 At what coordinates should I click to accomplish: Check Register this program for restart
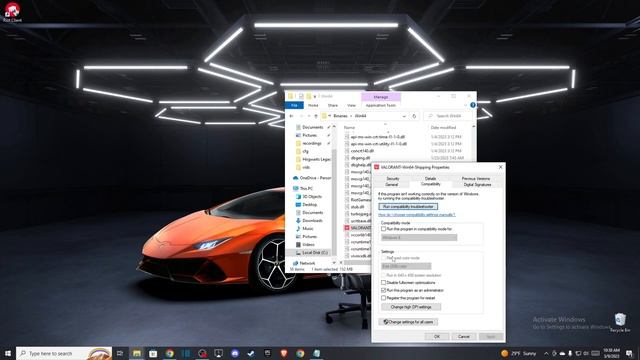[x=383, y=298]
